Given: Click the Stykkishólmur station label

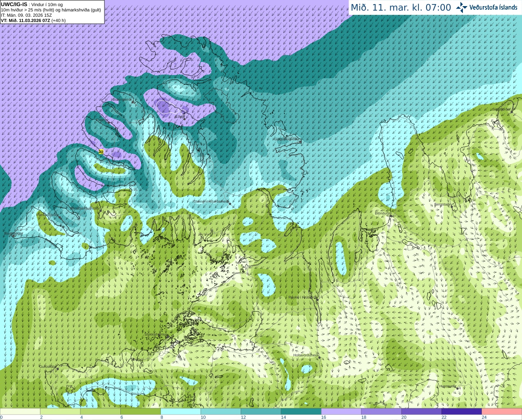Looking at the screenshot, I should pos(156,334).
